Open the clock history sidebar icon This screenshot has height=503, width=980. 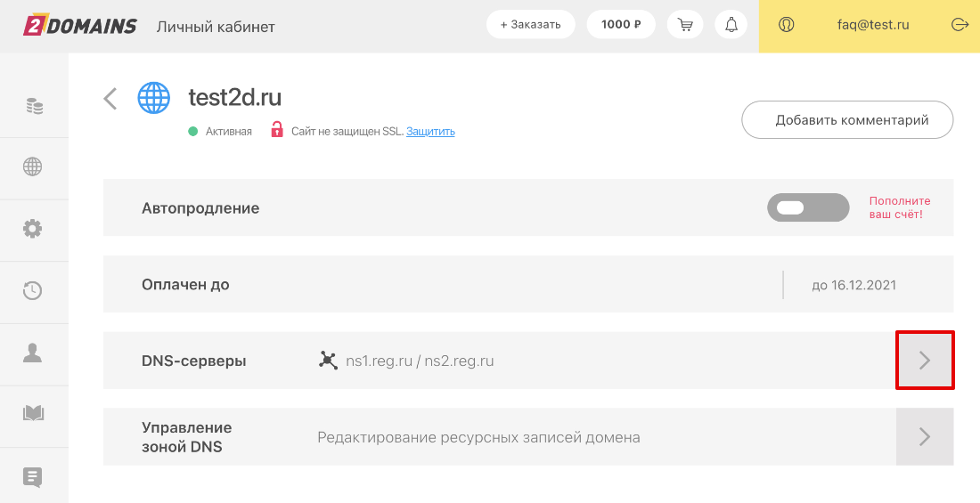(x=33, y=290)
